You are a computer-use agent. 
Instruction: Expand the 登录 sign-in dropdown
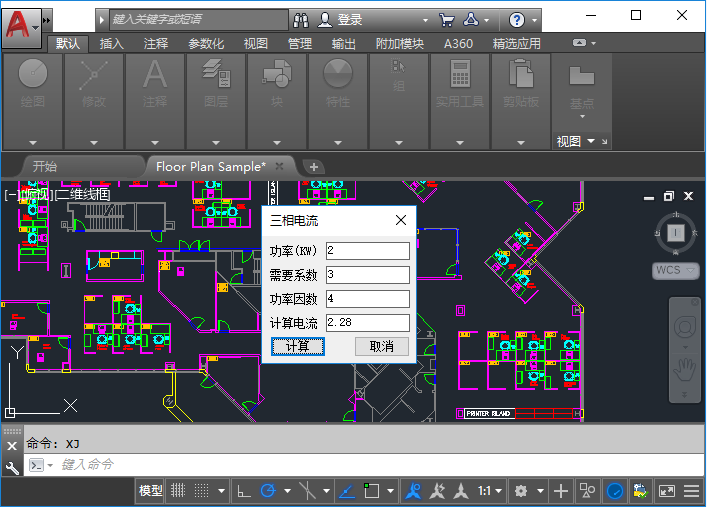click(x=425, y=20)
